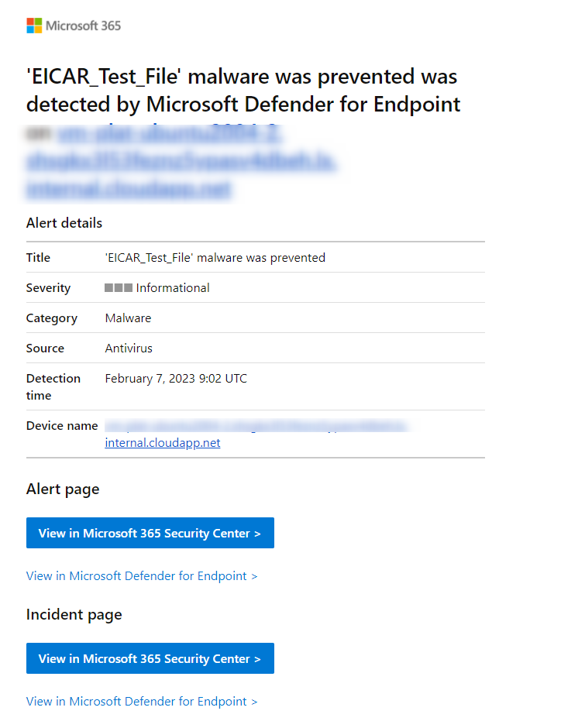The height and width of the screenshot is (728, 585).
Task: Open Incident page in Microsoft 365 Security Center
Action: (x=150, y=658)
